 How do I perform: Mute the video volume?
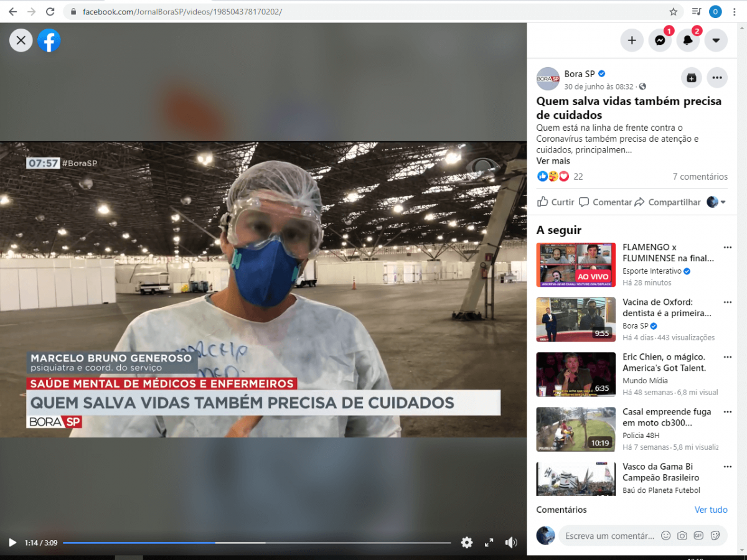tap(511, 543)
